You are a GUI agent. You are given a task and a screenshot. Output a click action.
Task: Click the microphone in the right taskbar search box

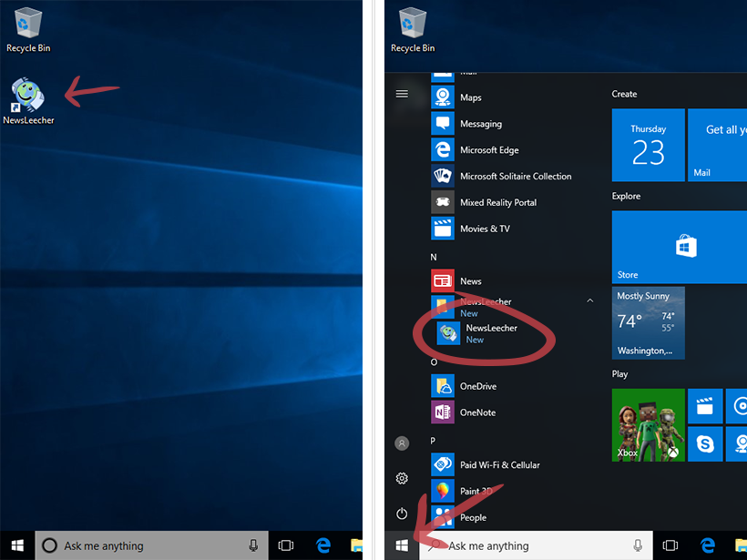(638, 545)
